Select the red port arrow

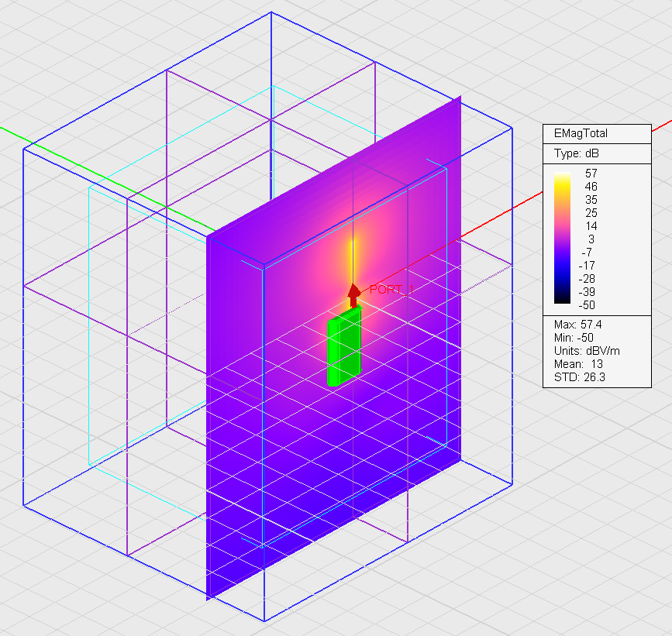pos(353,295)
